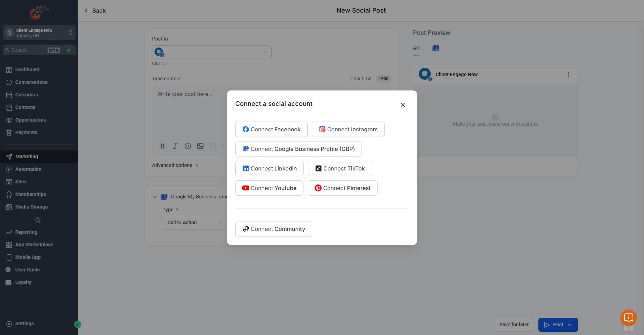The height and width of the screenshot is (335, 644).
Task: Collapse the sidebar with green arrow button
Action: [x=78, y=325]
